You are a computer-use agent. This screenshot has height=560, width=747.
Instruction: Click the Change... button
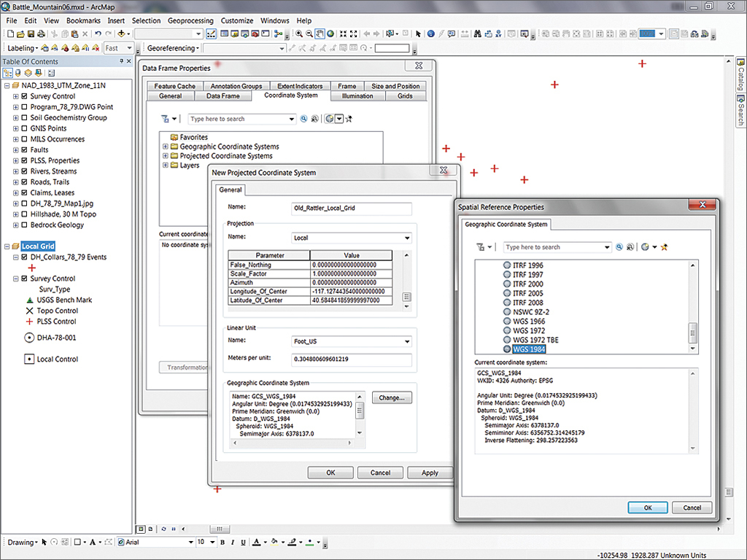[x=392, y=397]
